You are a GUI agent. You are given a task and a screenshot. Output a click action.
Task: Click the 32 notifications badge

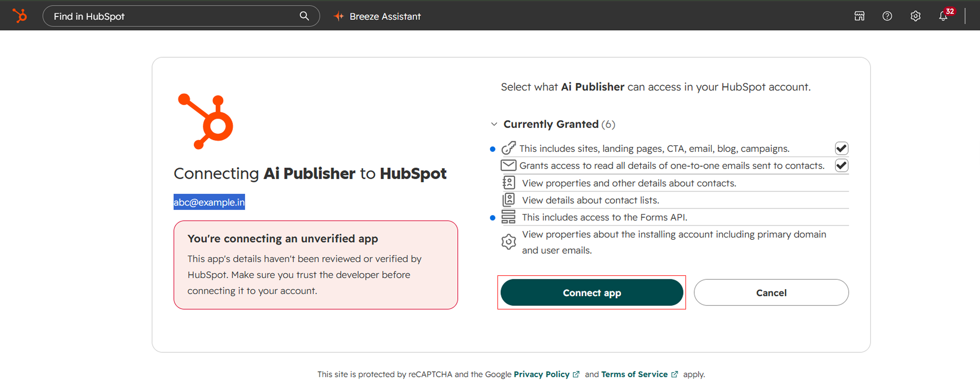(x=950, y=11)
